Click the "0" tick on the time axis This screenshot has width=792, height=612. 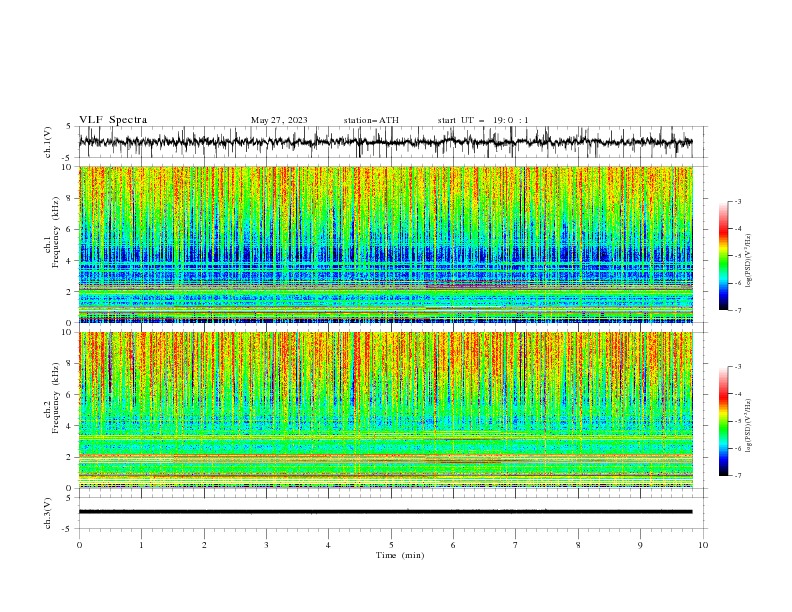click(x=79, y=545)
